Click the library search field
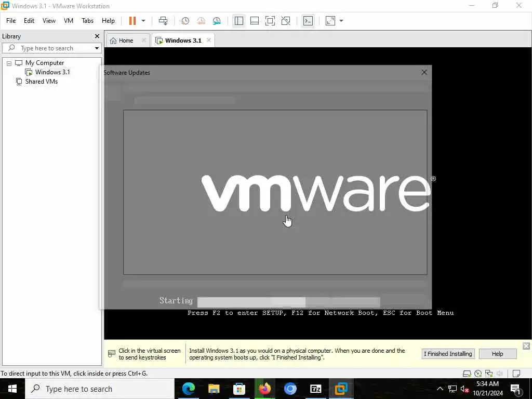This screenshot has width=532, height=399. click(x=51, y=48)
